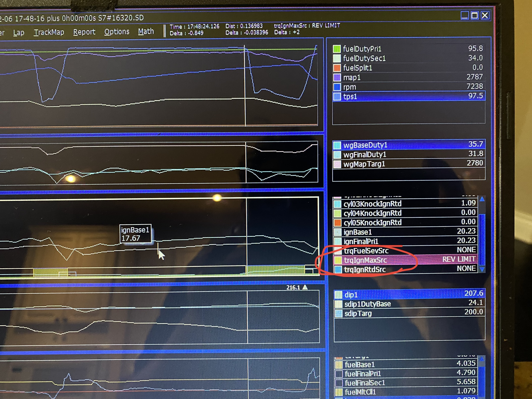Toggle the empty fuelFinalPri1 channel box

pyautogui.click(x=338, y=373)
